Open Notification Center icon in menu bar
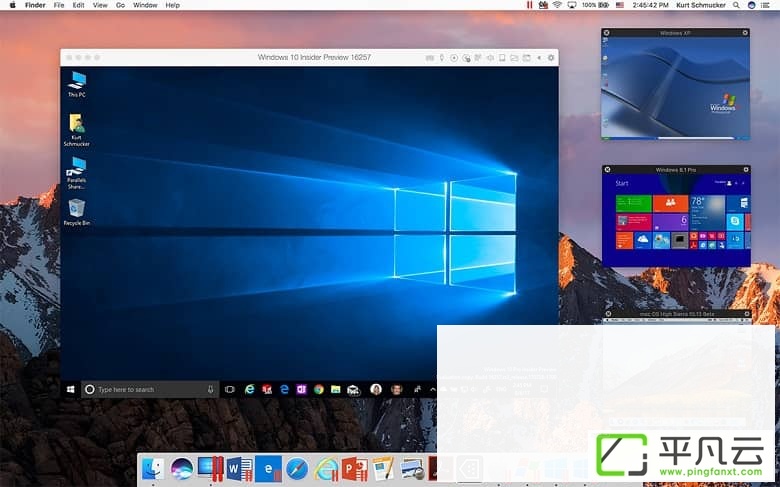Screen dimensions: 780x487 click(x=766, y=5)
